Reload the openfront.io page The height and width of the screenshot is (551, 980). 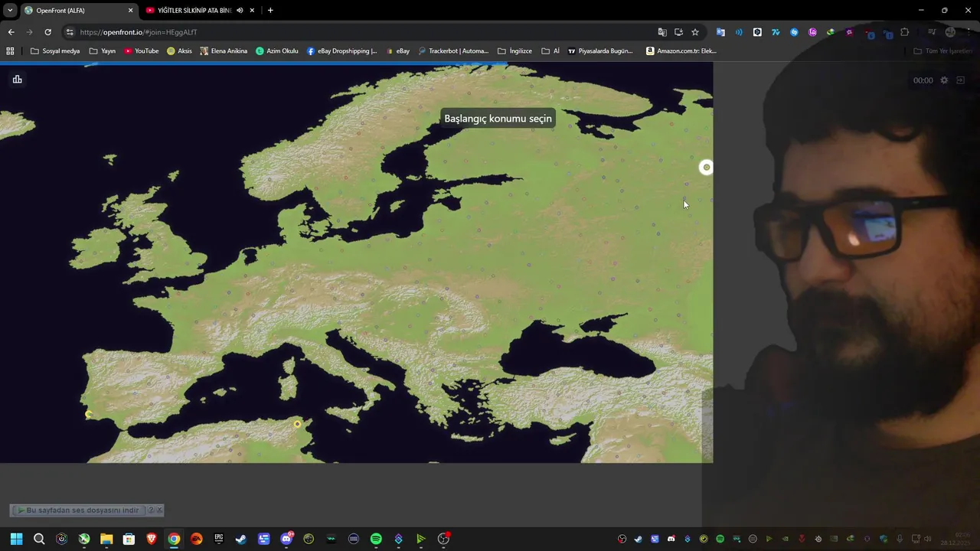[x=47, y=32]
